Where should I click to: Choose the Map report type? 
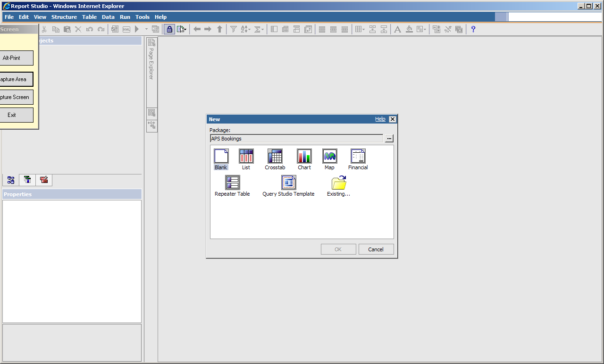point(329,157)
